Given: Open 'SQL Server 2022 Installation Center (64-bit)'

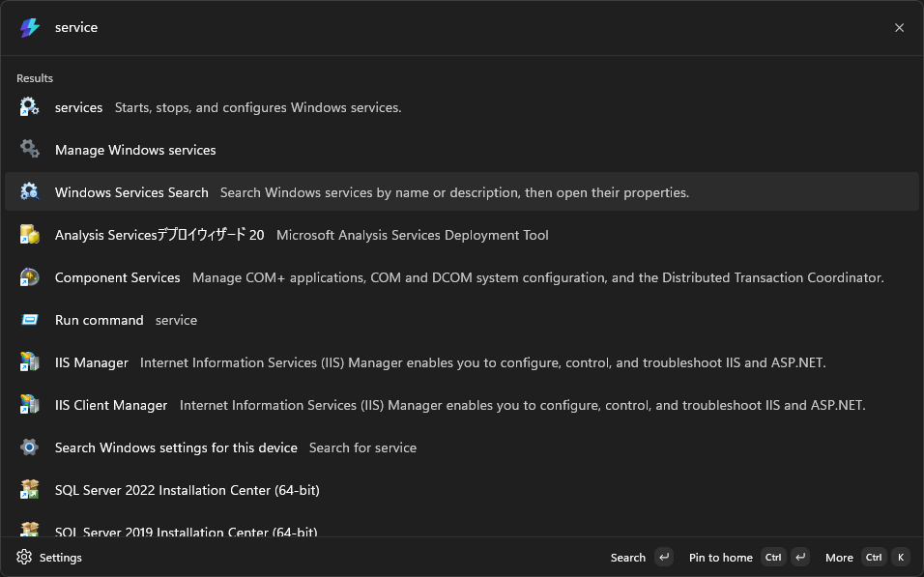Looking at the screenshot, I should [x=462, y=490].
